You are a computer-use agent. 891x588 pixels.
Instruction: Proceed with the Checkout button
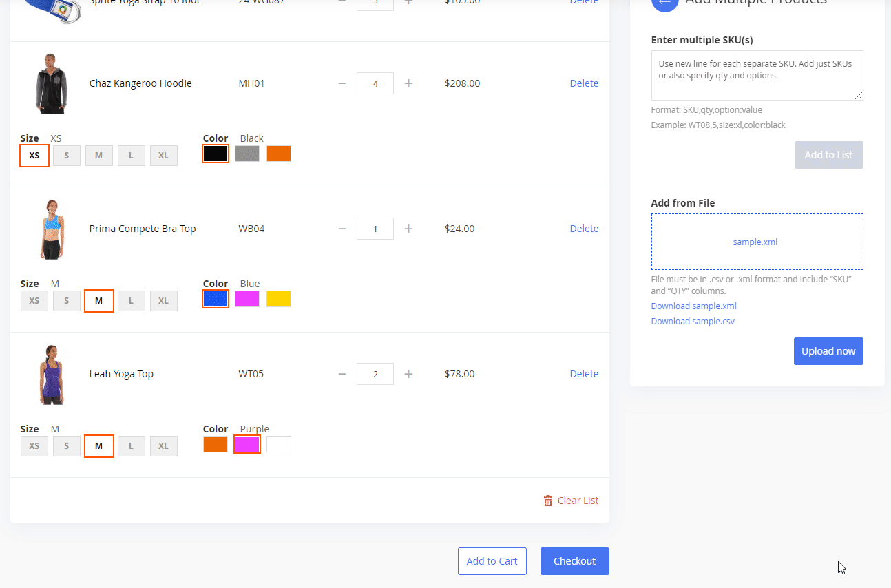[575, 561]
